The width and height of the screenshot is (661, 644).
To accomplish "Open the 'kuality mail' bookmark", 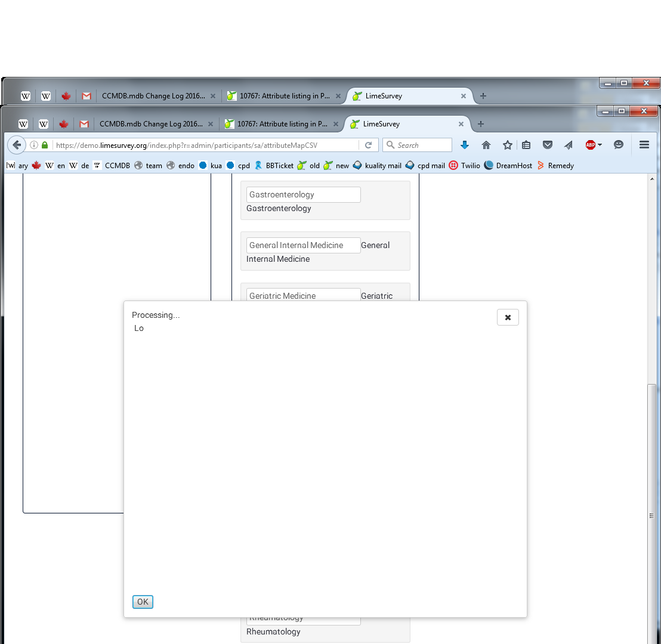I will pyautogui.click(x=377, y=166).
